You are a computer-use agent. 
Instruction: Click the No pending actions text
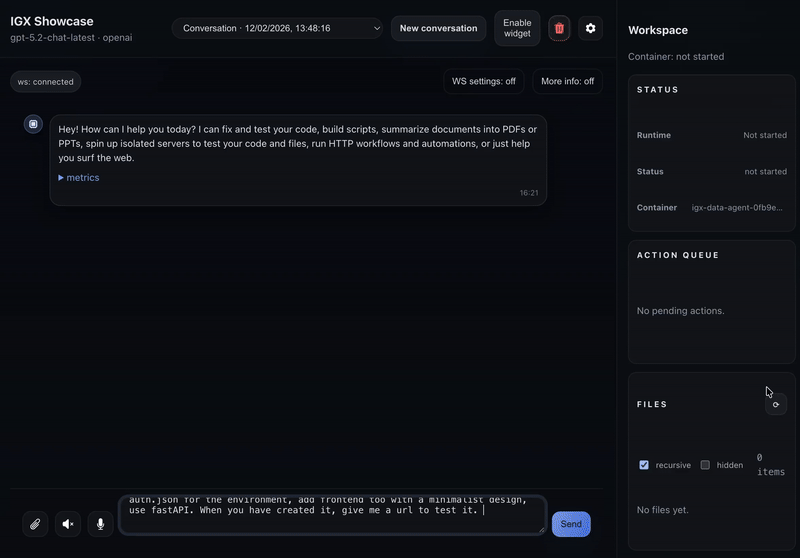tap(680, 311)
